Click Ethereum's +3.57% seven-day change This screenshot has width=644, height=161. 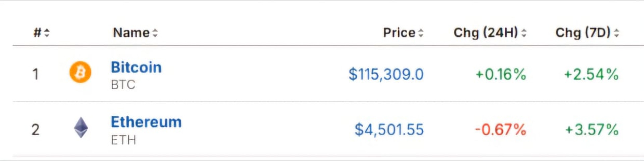tap(592, 130)
